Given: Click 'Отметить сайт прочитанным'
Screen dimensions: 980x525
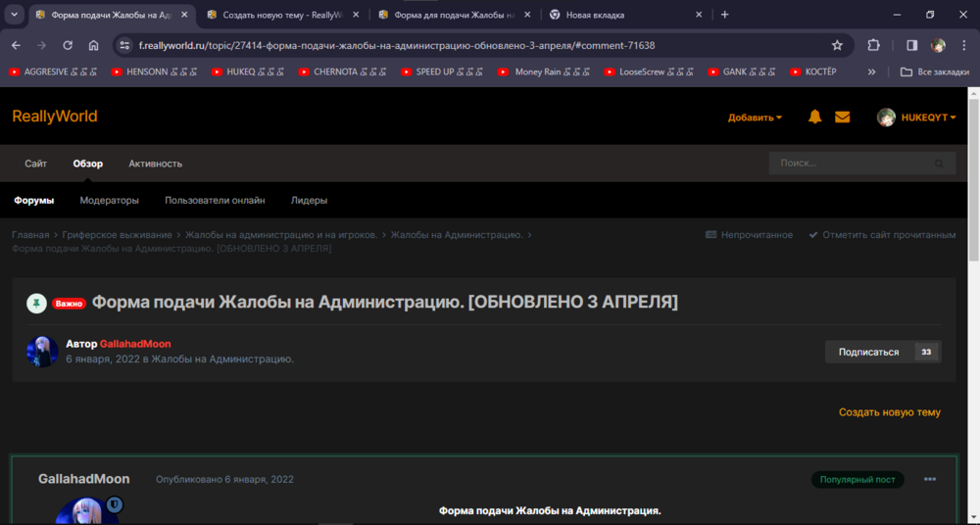Looking at the screenshot, I should click(x=883, y=235).
